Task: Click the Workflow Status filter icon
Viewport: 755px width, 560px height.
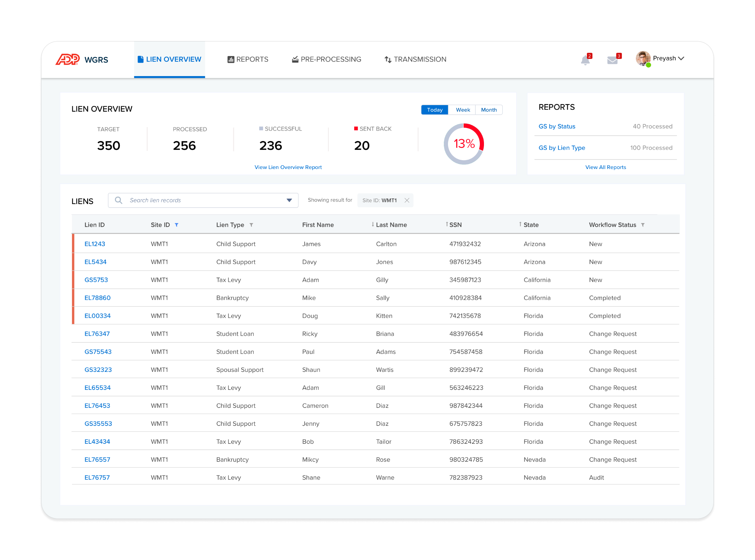Action: (x=643, y=225)
